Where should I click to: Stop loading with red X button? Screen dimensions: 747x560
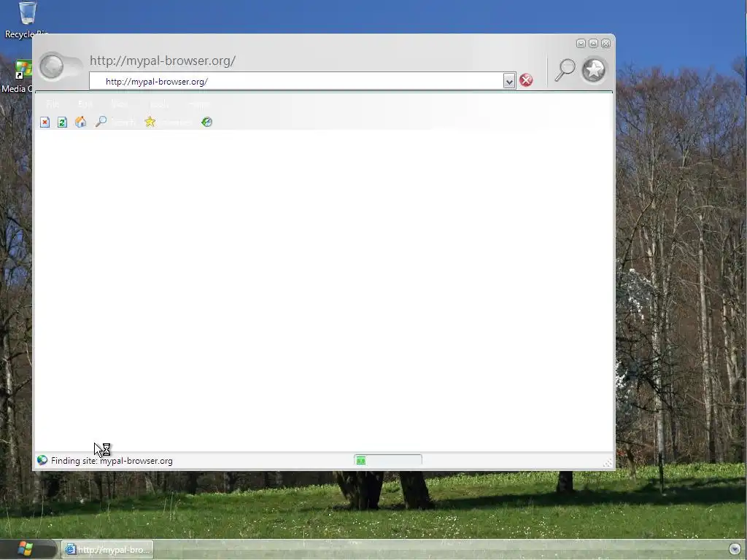click(x=526, y=80)
